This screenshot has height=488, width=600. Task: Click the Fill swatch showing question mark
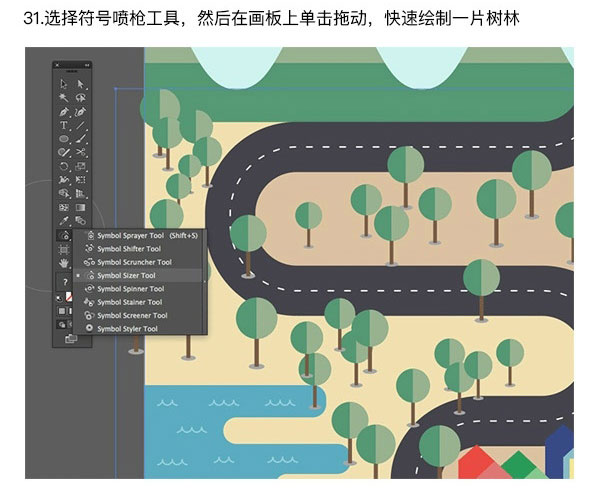tap(64, 282)
